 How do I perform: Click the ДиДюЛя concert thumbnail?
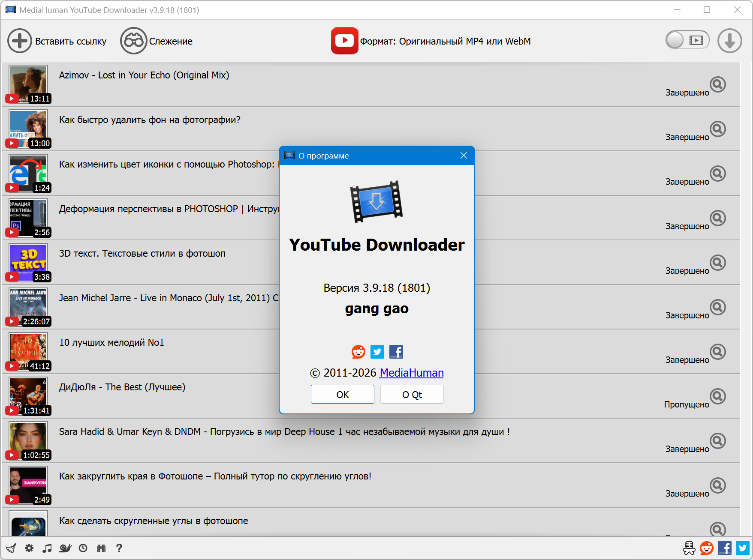[x=28, y=396]
